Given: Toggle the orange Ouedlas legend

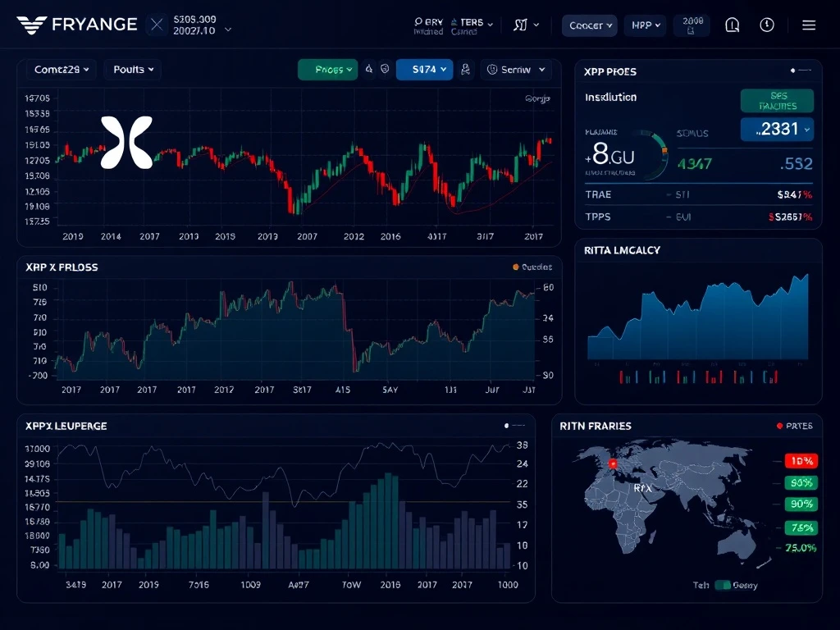Looking at the screenshot, I should point(532,267).
